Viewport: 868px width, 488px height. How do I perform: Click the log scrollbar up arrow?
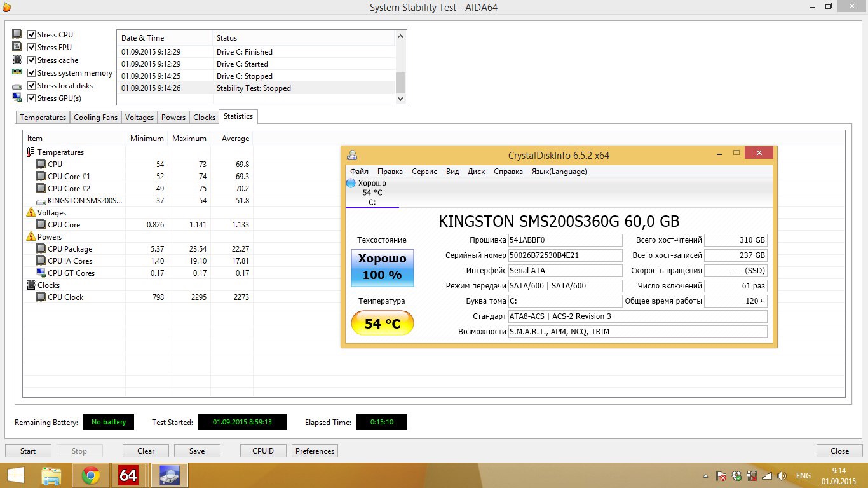click(400, 37)
